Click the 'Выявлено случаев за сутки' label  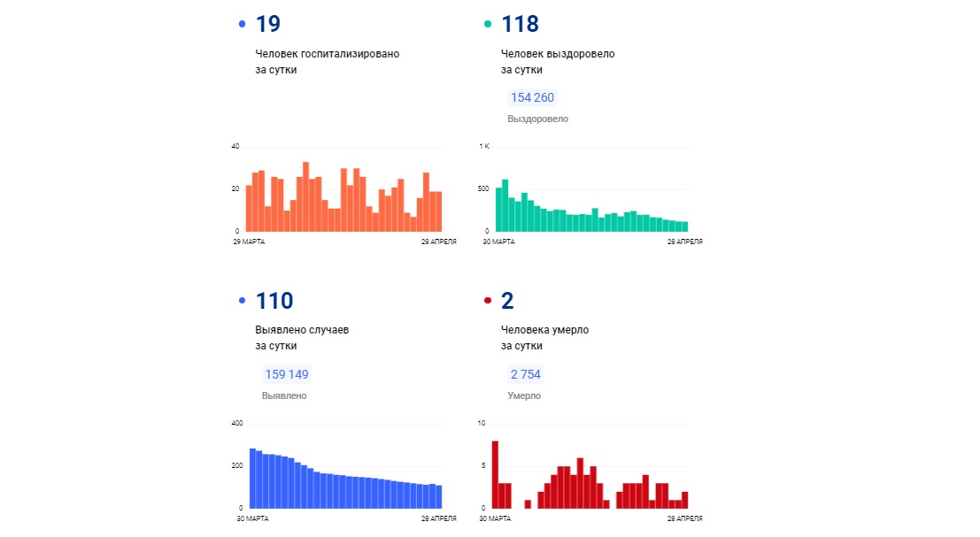(x=302, y=338)
